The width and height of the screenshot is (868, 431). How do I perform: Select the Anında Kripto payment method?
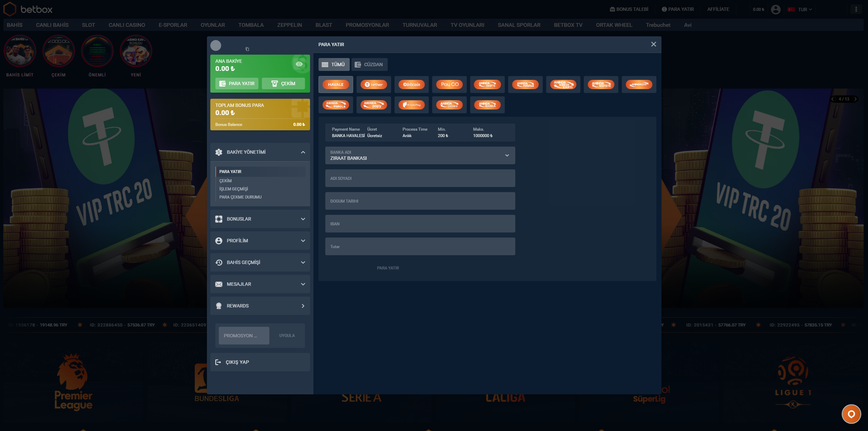pyautogui.click(x=487, y=85)
